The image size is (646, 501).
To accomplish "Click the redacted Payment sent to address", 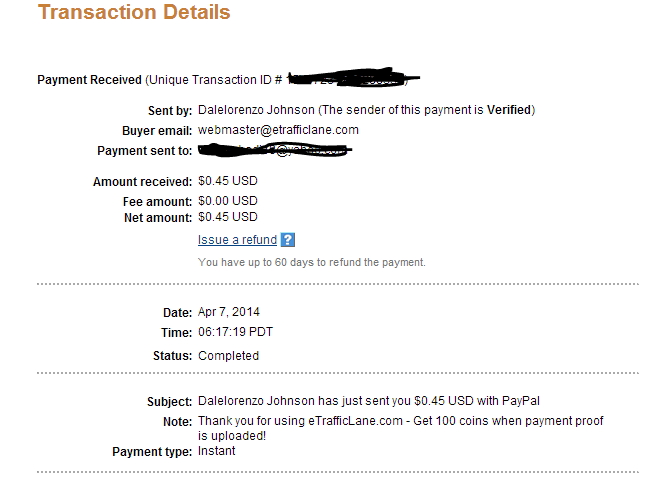I will pos(275,150).
